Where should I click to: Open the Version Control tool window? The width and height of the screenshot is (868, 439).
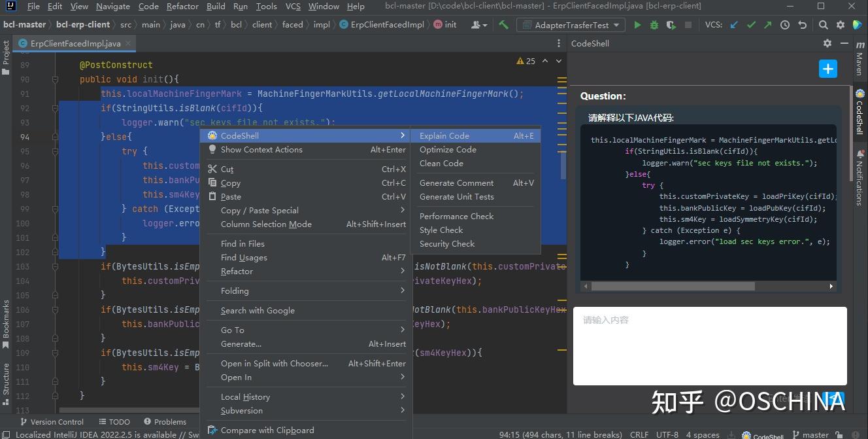click(52, 422)
